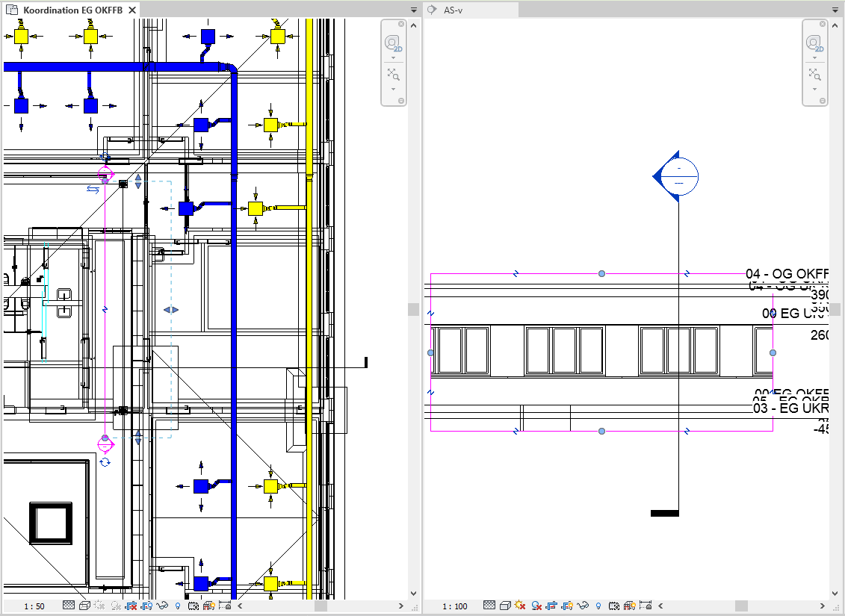845x616 pixels.
Task: Click Detail Level icon in the left view bar
Action: [x=69, y=606]
